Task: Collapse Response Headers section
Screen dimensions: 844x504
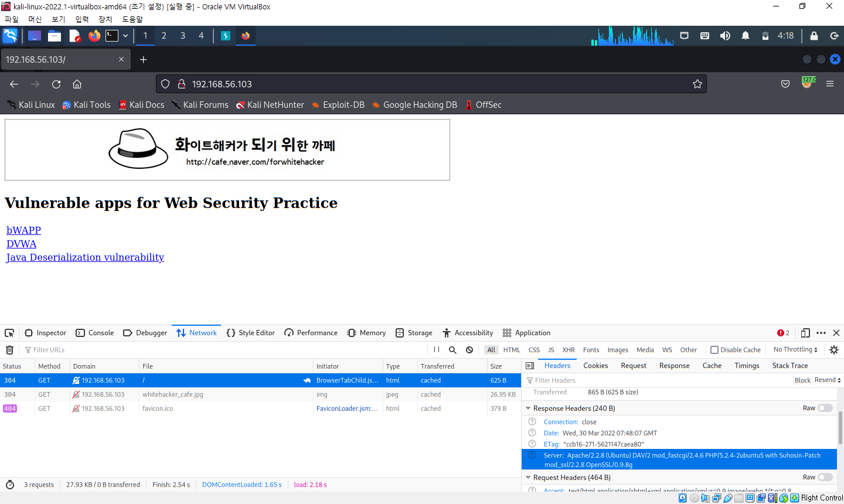Action: coord(528,408)
